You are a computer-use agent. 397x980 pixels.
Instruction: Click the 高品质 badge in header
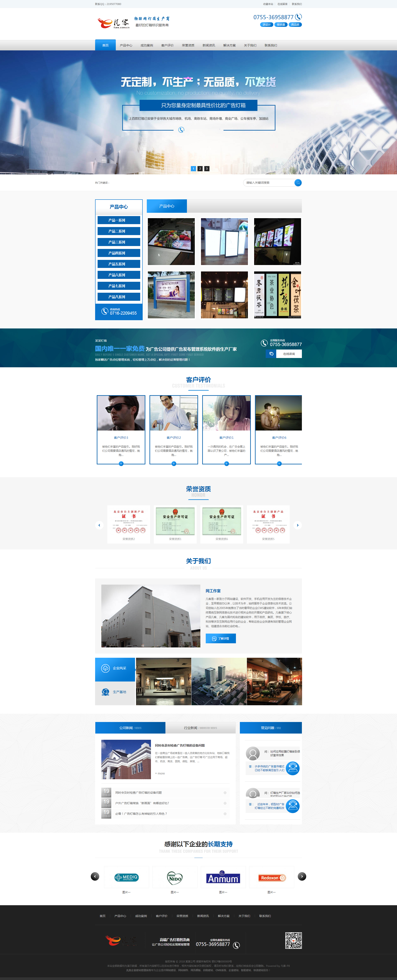coord(295,25)
